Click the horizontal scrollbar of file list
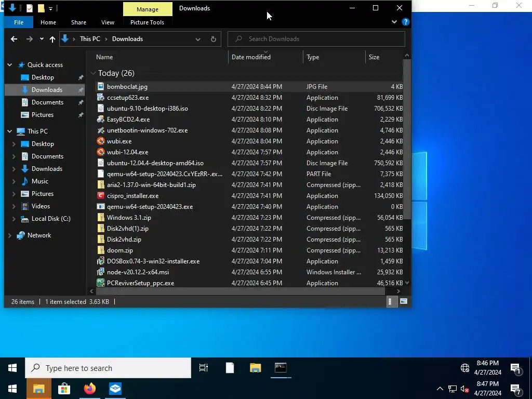 240,291
